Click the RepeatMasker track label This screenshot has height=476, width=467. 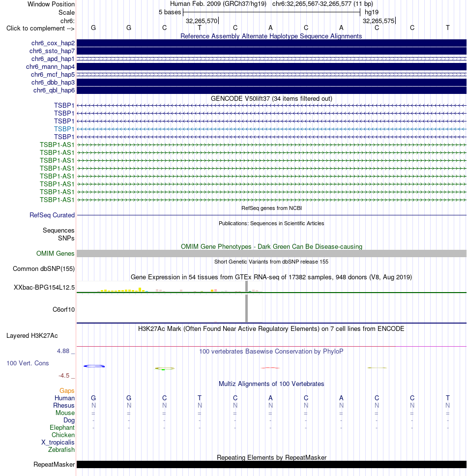point(54,465)
